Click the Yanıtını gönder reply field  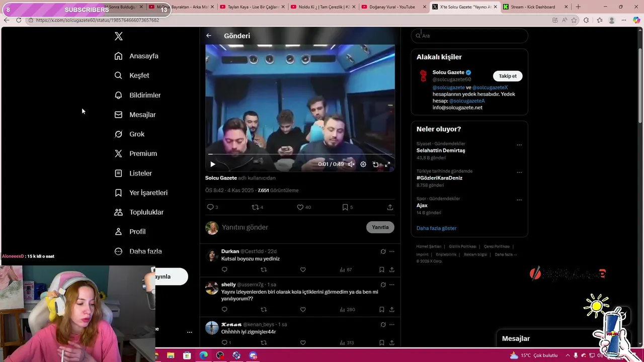292,227
